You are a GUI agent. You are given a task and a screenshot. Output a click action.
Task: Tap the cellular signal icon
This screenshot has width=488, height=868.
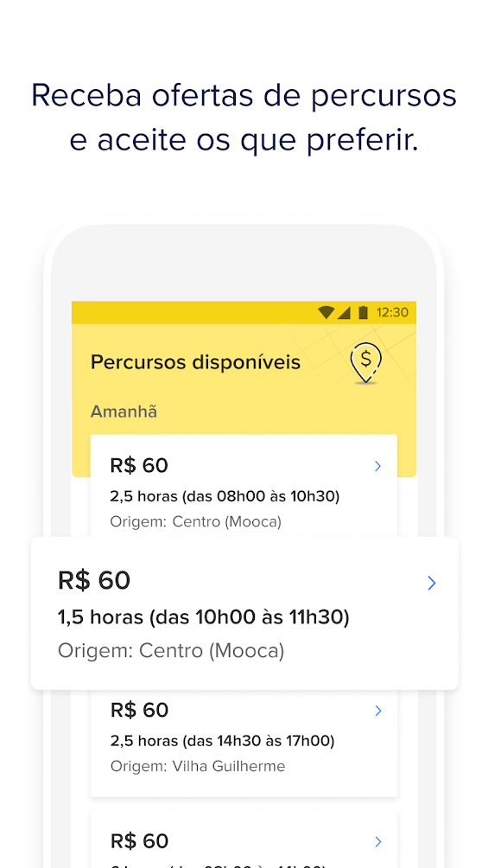point(344,313)
